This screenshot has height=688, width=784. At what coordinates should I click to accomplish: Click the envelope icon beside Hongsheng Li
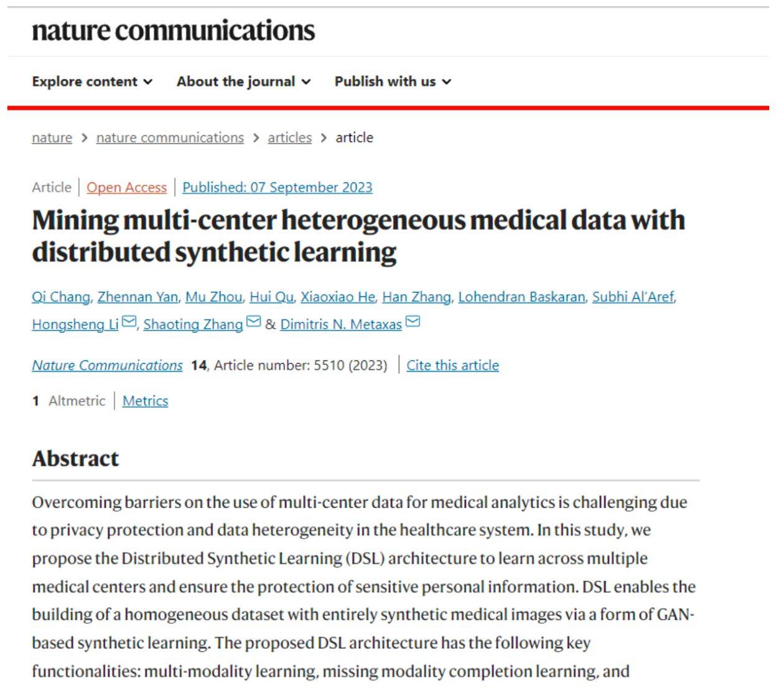129,322
